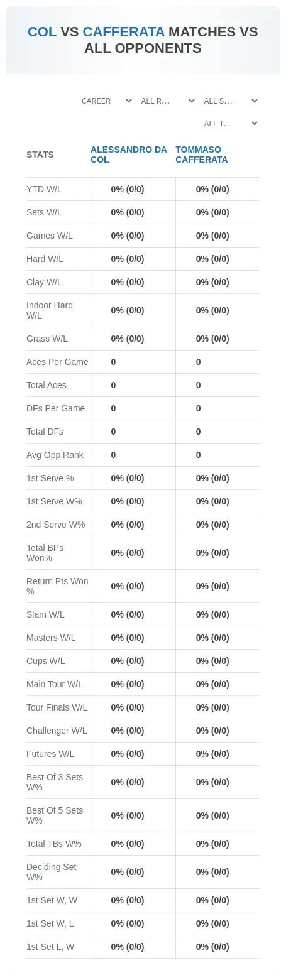Screen dimensions: 286x980
Task: Select the Deciding Set W% row label
Action: (x=52, y=872)
